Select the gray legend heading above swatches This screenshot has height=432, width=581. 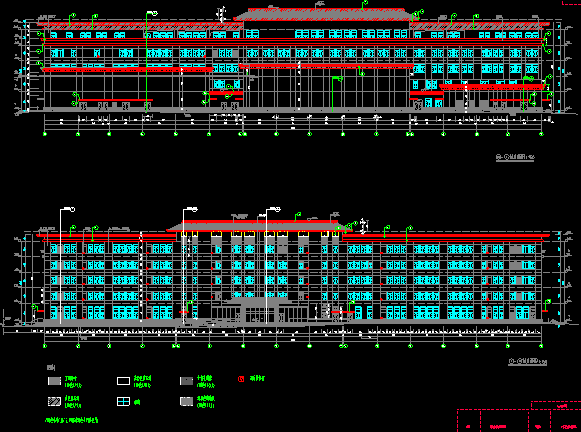(x=51, y=368)
